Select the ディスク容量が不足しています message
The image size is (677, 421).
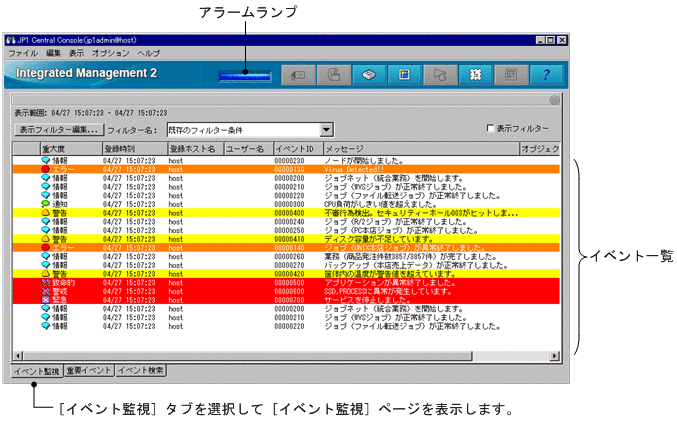click(x=379, y=239)
